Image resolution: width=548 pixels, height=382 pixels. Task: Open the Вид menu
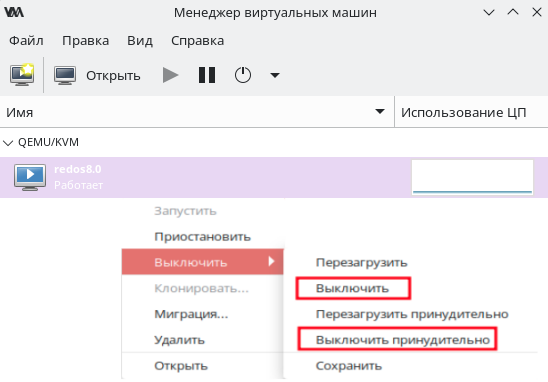(x=140, y=41)
